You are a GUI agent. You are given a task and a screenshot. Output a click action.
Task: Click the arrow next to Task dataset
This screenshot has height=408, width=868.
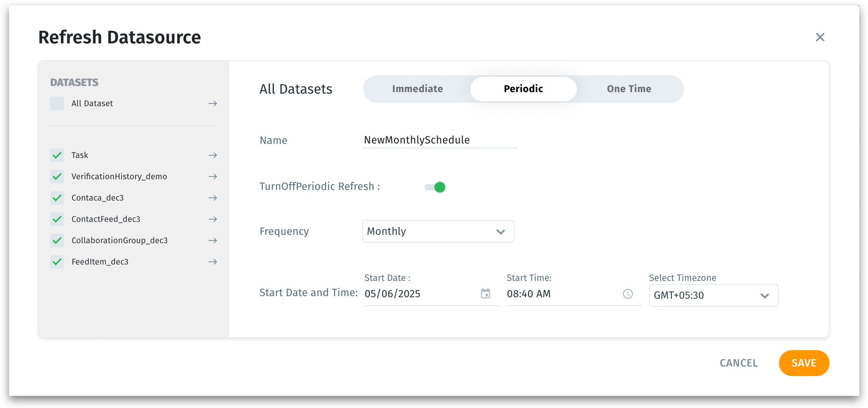click(213, 155)
